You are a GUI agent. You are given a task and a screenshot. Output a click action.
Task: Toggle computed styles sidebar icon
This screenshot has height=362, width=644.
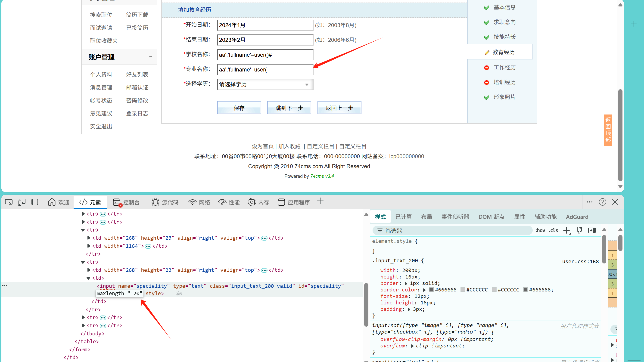(x=592, y=230)
